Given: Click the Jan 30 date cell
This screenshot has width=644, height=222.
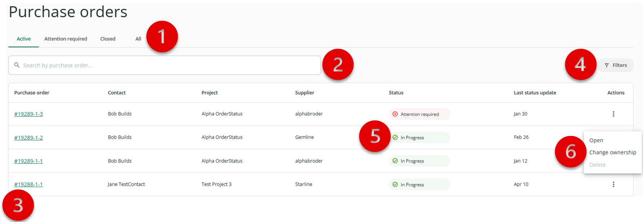Looking at the screenshot, I should pos(520,114).
